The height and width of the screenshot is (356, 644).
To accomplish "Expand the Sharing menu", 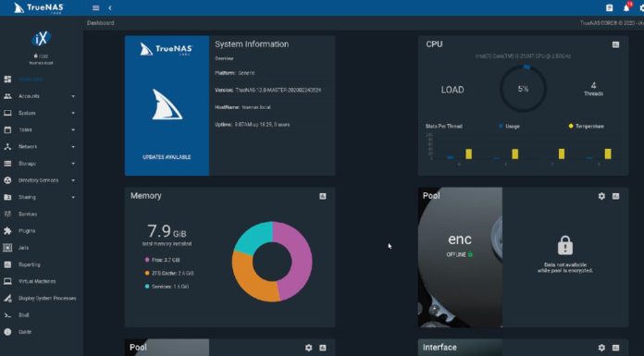I will [x=41, y=197].
